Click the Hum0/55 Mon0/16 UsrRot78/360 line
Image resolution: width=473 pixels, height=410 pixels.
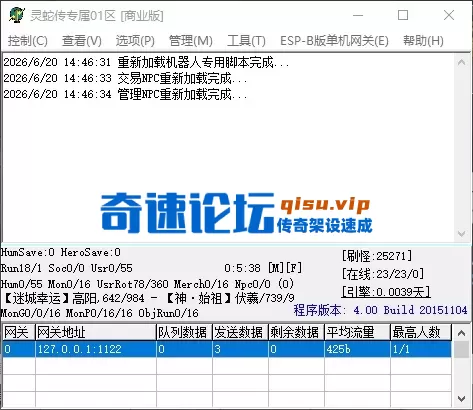(147, 284)
